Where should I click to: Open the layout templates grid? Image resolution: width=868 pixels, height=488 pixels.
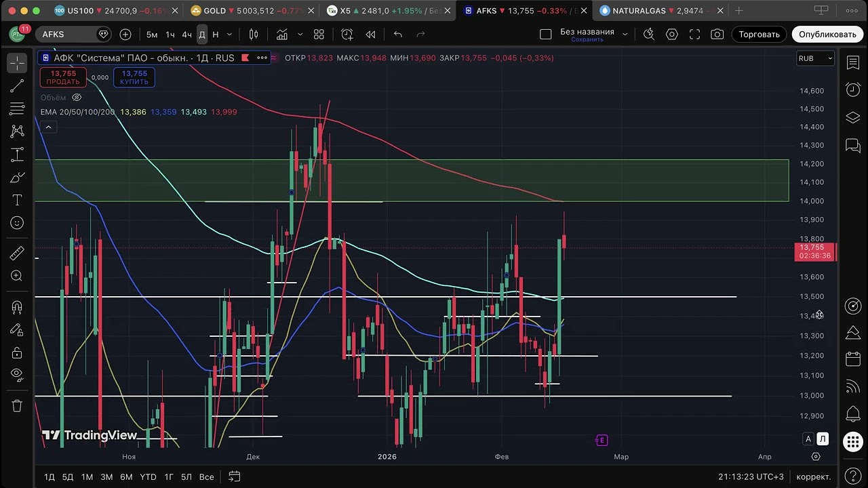pos(319,35)
